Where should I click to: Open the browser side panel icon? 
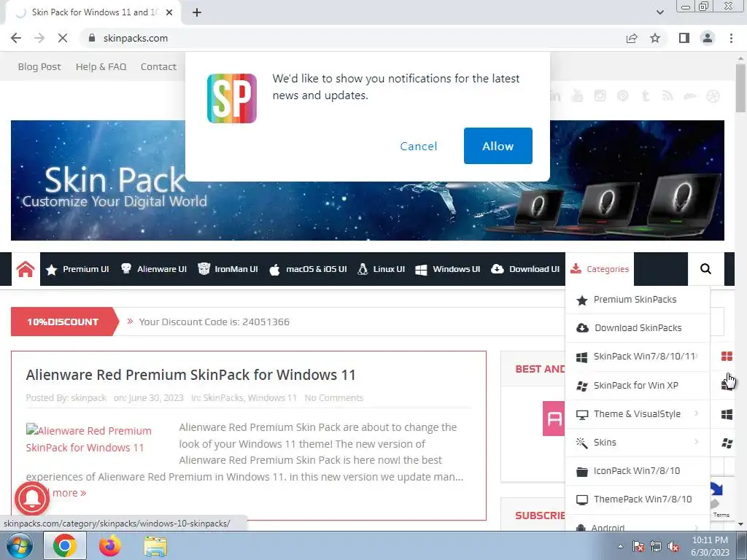pyautogui.click(x=684, y=38)
